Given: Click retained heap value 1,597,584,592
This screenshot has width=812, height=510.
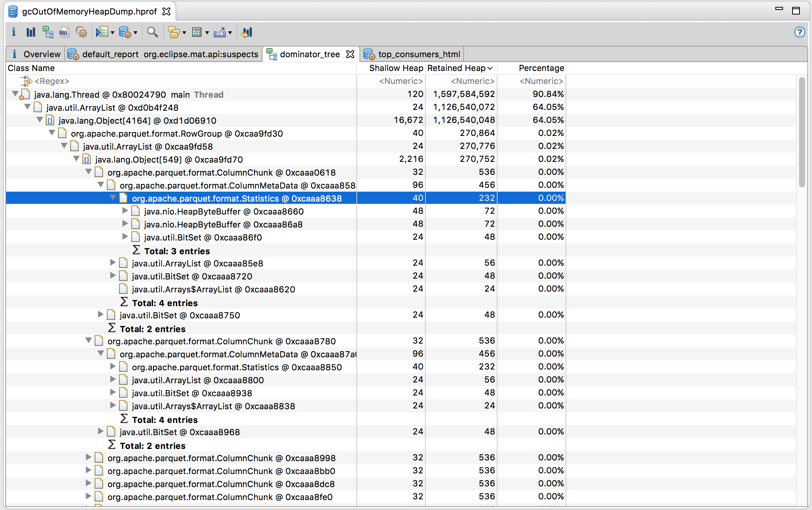Looking at the screenshot, I should point(464,94).
